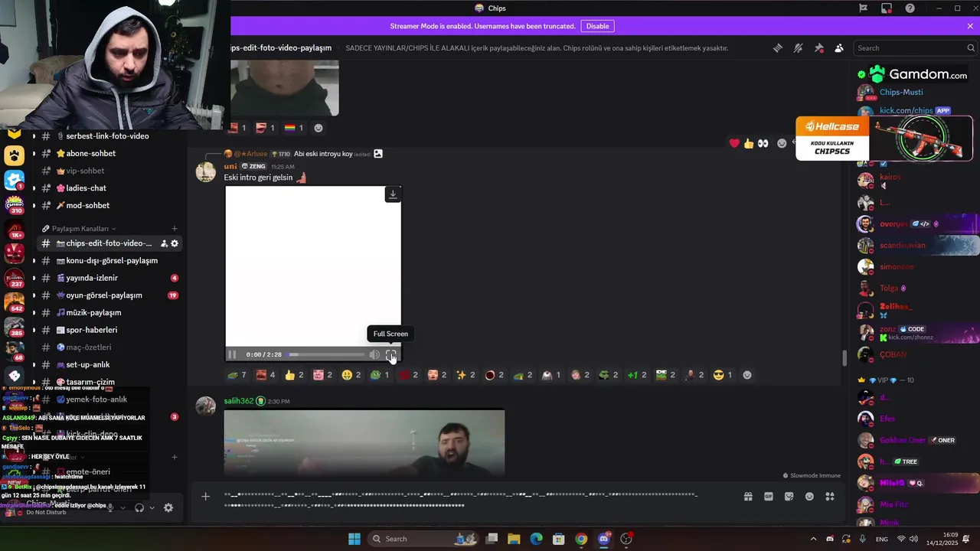Viewport: 980px width, 551px height.
Task: Open the sticker picker
Action: coord(789,497)
